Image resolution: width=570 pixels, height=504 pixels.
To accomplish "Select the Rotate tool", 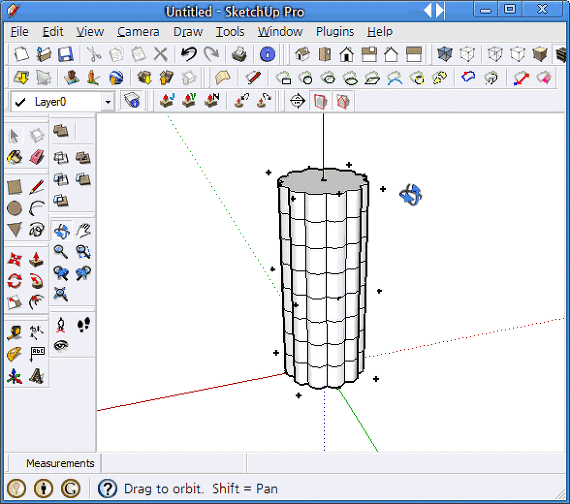I will (15, 281).
